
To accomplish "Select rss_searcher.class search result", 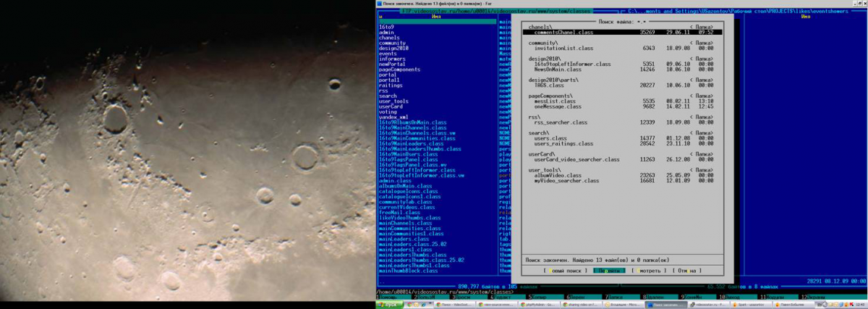I will [x=560, y=122].
